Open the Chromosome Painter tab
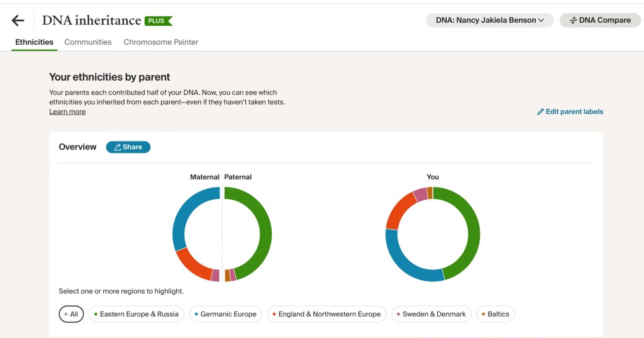 point(161,42)
